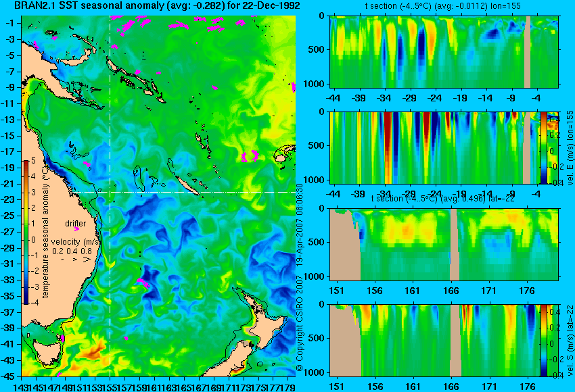Click the lat=-22 temperature section plot
575x392 pixels.
[x=444, y=245]
